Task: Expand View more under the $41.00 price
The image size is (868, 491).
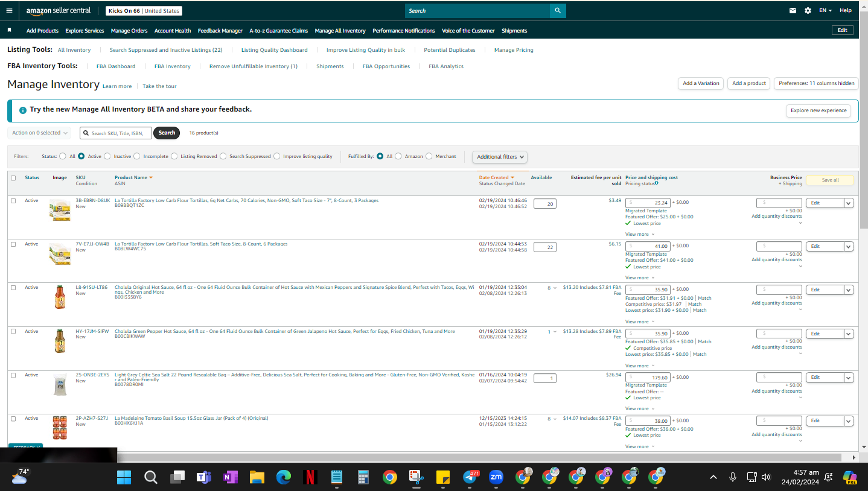Action: [x=640, y=278]
